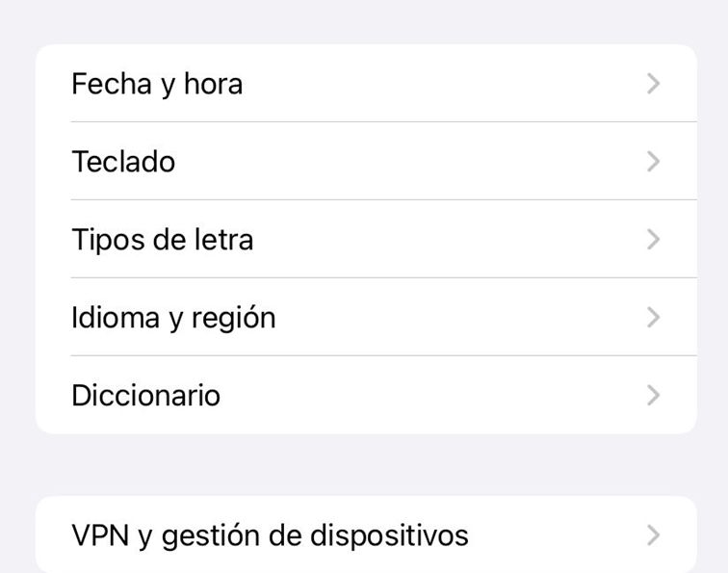This screenshot has width=728, height=573.
Task: Tap the chevron beside Fecha y hora
Action: coord(654,84)
